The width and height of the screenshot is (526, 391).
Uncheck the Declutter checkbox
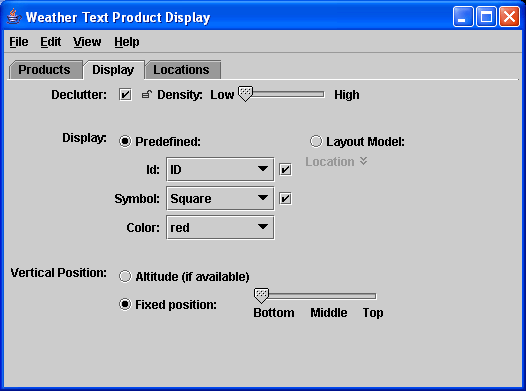(x=125, y=95)
